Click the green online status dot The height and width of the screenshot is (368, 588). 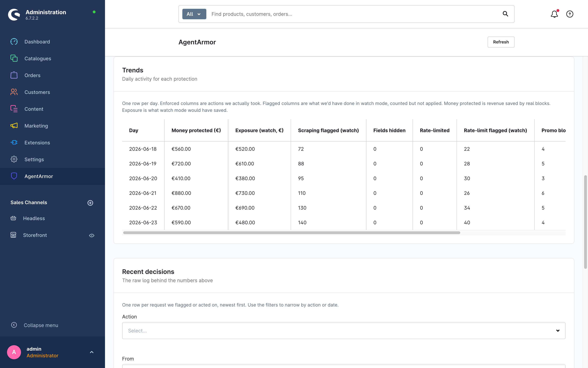click(x=94, y=12)
